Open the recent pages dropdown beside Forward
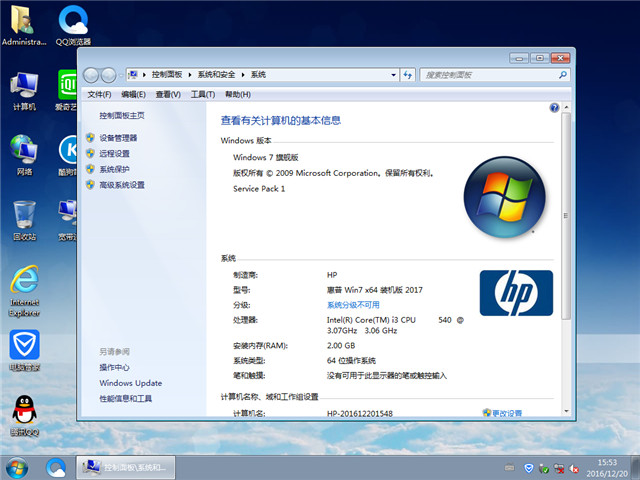The width and height of the screenshot is (640, 480). pos(121,76)
